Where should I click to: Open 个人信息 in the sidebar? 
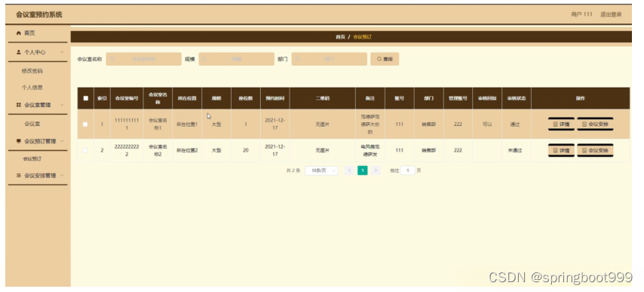pyautogui.click(x=32, y=87)
